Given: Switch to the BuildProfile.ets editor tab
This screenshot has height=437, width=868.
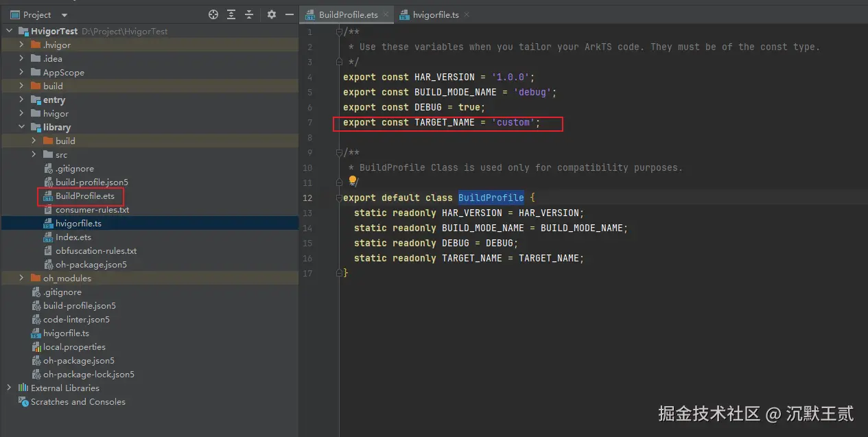Looking at the screenshot, I should point(347,14).
